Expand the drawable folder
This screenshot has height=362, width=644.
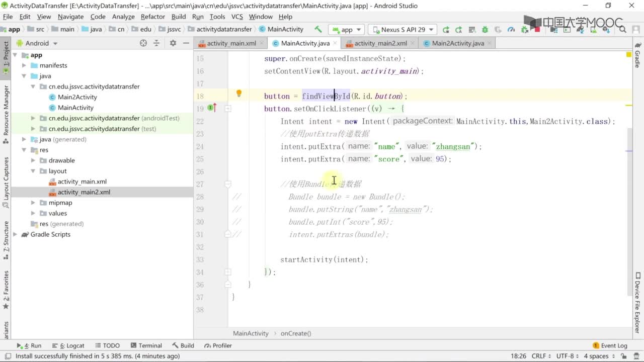pyautogui.click(x=33, y=160)
